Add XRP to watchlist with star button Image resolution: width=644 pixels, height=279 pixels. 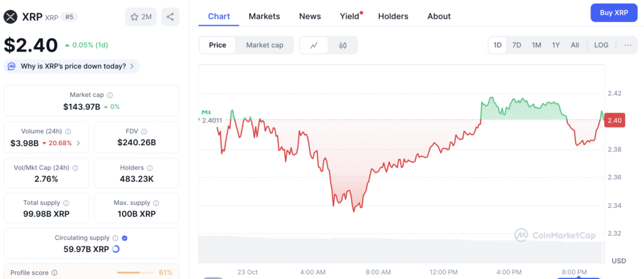(141, 17)
